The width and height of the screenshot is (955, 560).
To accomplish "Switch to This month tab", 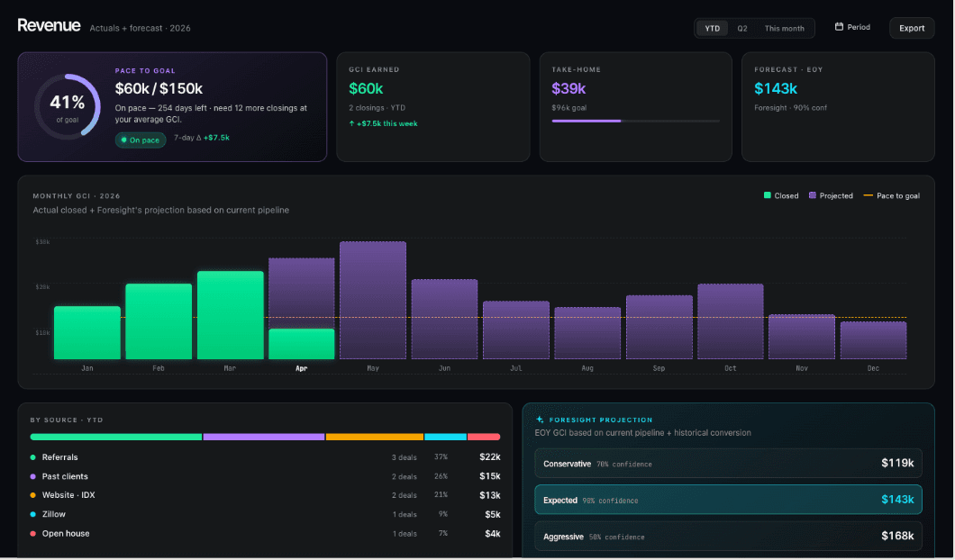I will click(784, 29).
